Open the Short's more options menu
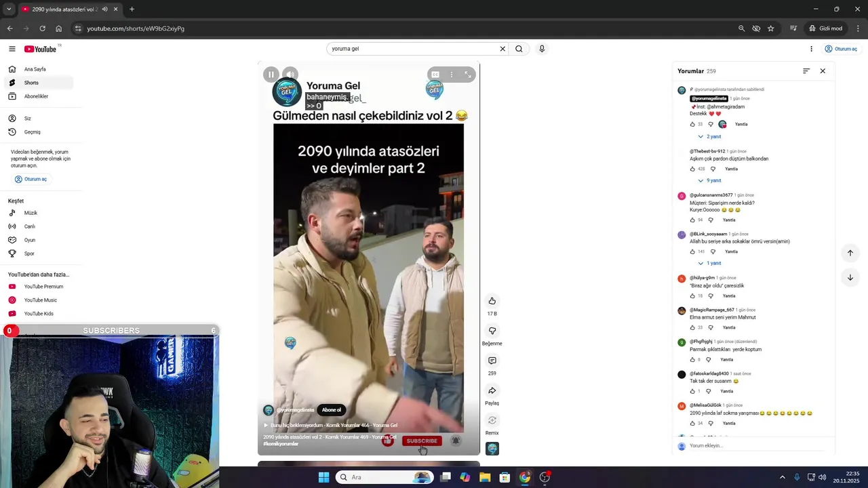This screenshot has height=488, width=868. (452, 75)
